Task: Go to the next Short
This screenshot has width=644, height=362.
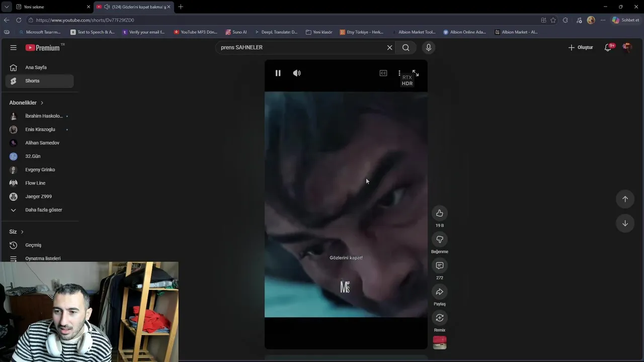Action: [x=625, y=223]
